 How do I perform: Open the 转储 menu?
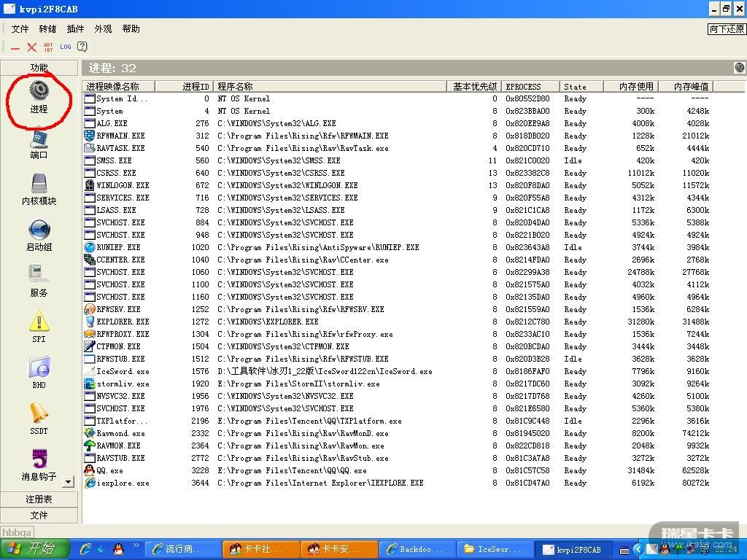pyautogui.click(x=47, y=29)
